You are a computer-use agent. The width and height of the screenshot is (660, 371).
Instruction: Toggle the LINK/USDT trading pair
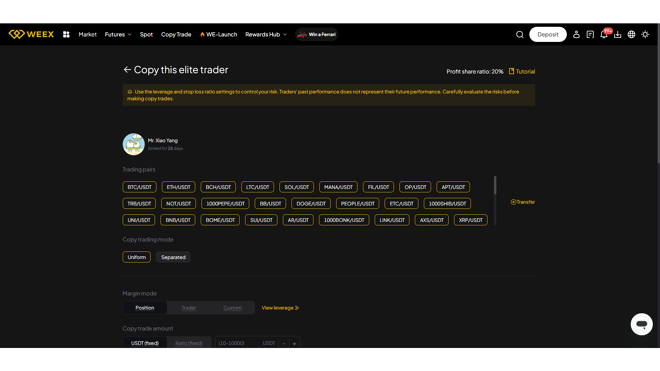[391, 220]
